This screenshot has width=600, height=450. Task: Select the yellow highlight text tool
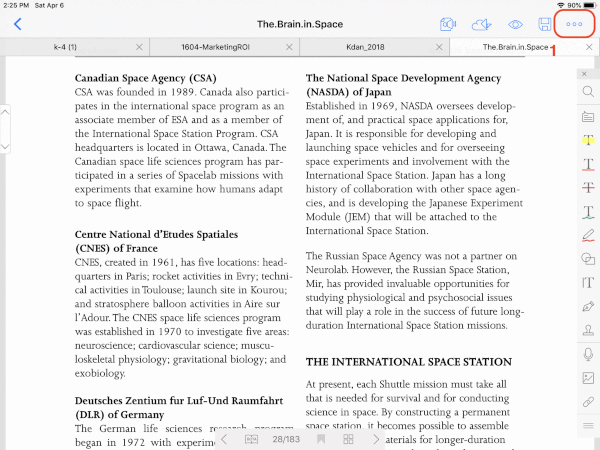point(588,140)
